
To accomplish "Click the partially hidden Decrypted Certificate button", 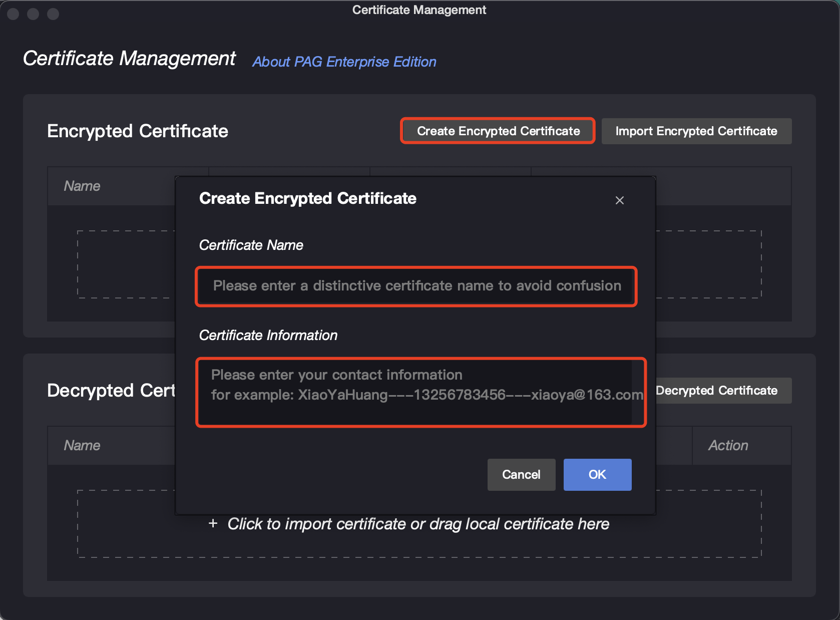I will (723, 391).
